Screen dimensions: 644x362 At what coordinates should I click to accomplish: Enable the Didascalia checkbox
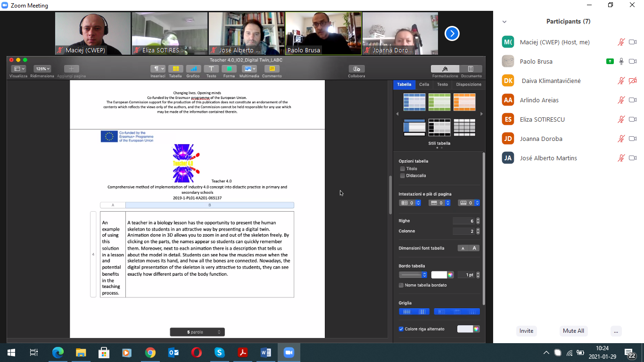pos(402,176)
